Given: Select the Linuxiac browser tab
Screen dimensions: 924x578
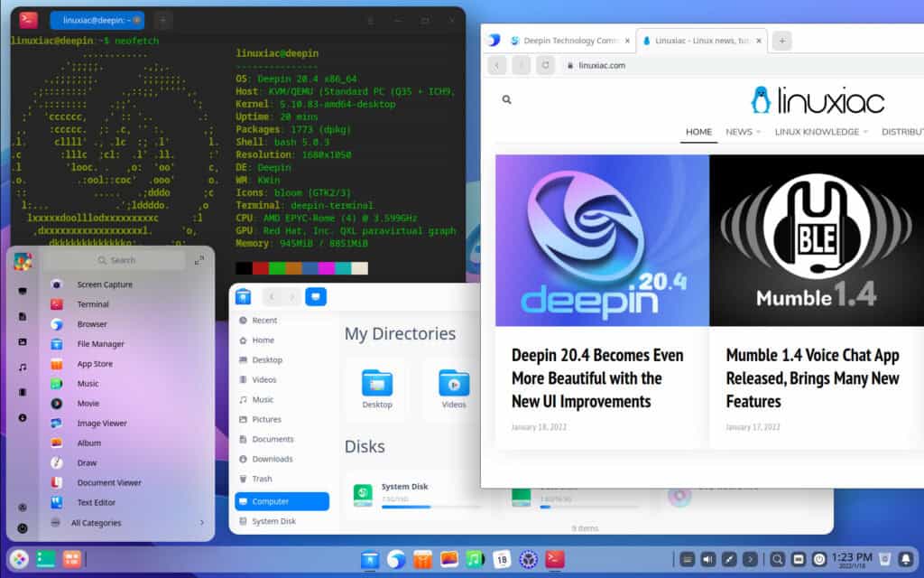Looking at the screenshot, I should pyautogui.click(x=701, y=41).
